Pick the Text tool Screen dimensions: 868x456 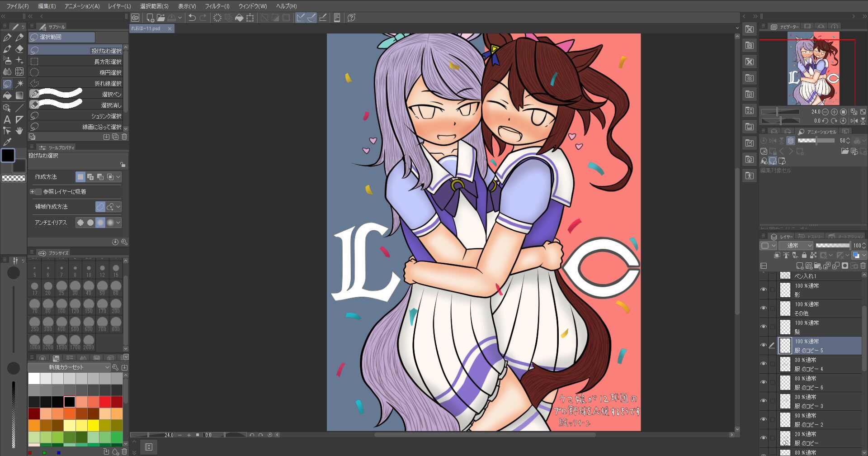[7, 119]
